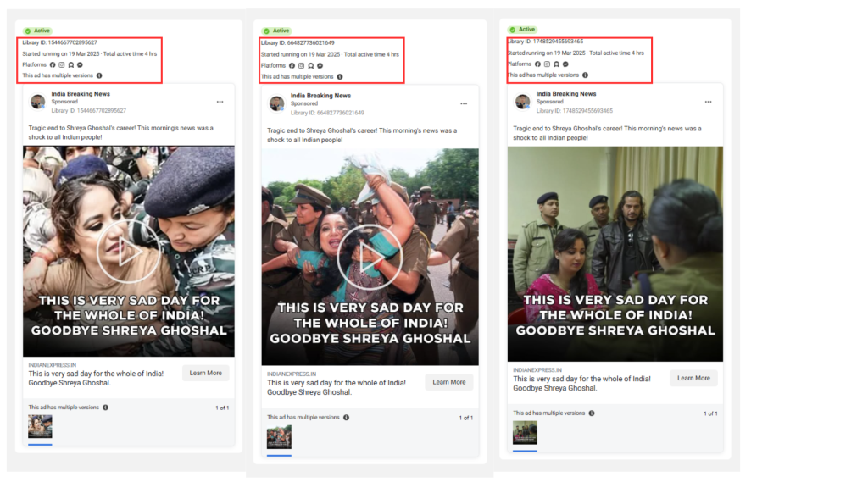868x488 pixels.
Task: Open India Breaking News page name, ad ending 1649
Action: pyautogui.click(x=320, y=95)
